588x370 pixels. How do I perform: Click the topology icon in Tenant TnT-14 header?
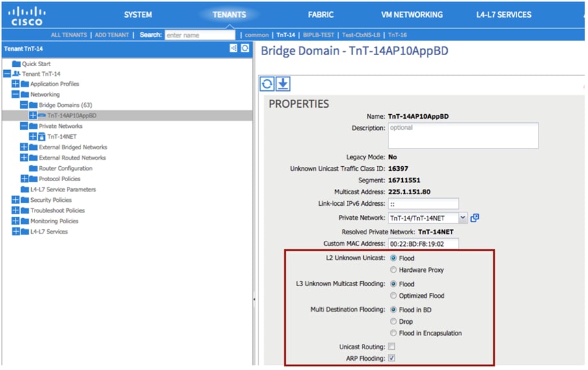(x=233, y=48)
